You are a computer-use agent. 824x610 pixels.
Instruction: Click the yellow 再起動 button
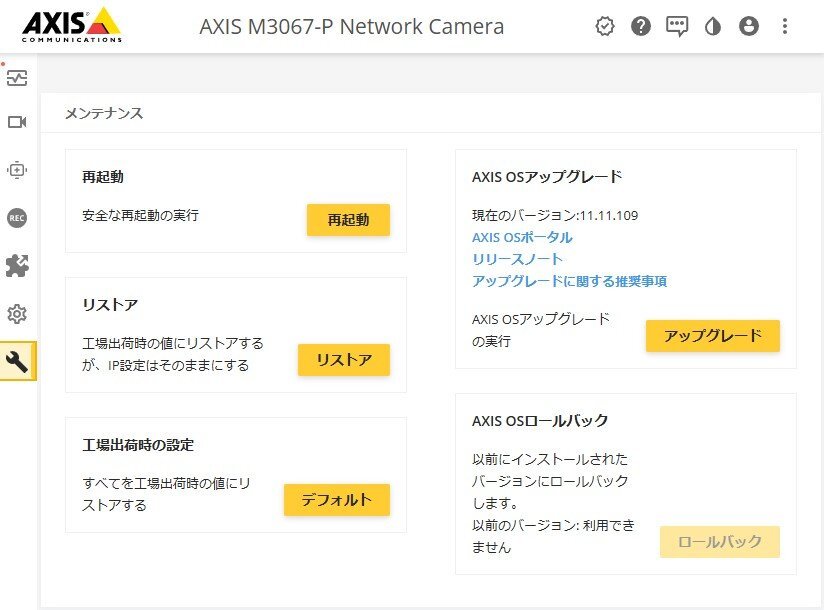348,220
